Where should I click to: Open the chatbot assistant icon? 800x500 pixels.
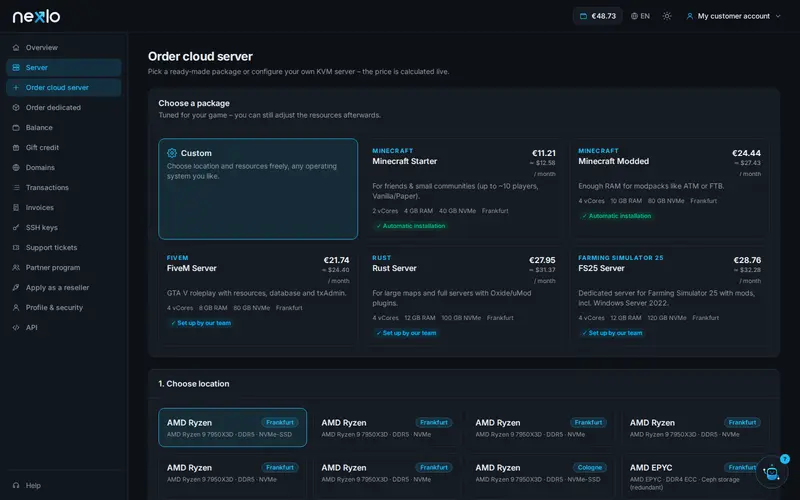pos(771,472)
